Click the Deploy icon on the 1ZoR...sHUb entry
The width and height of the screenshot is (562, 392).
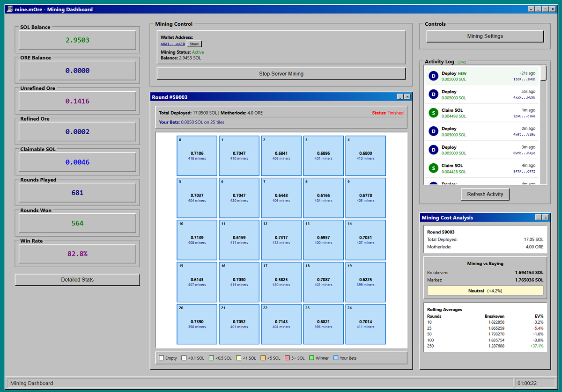pyautogui.click(x=433, y=76)
